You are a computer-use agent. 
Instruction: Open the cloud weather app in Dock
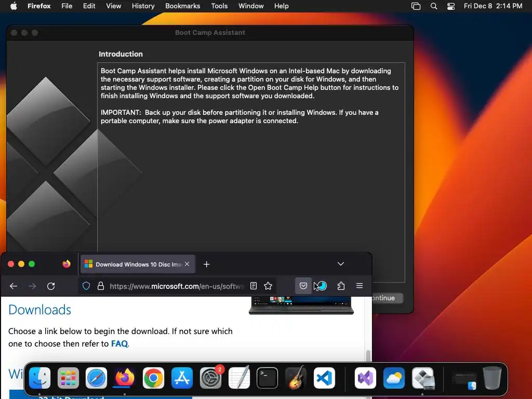click(394, 378)
